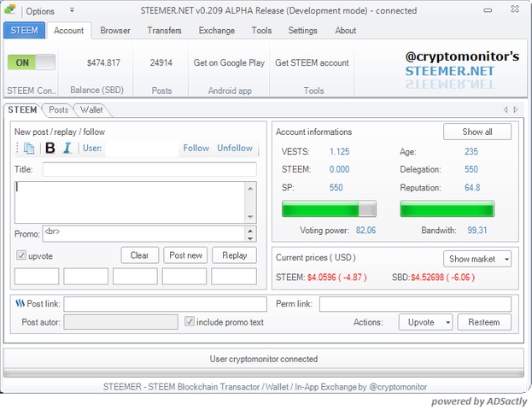The height and width of the screenshot is (410, 532).
Task: Click the copy/paste icon in post toolbar
Action: coord(29,149)
